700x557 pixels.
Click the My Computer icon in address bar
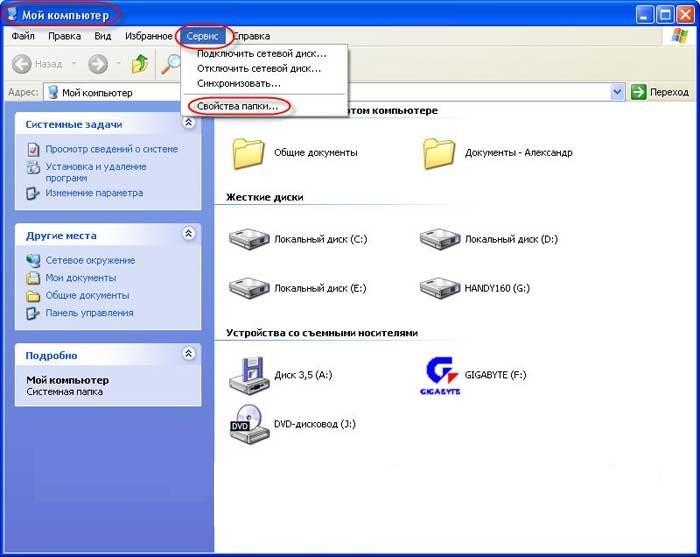[x=53, y=92]
